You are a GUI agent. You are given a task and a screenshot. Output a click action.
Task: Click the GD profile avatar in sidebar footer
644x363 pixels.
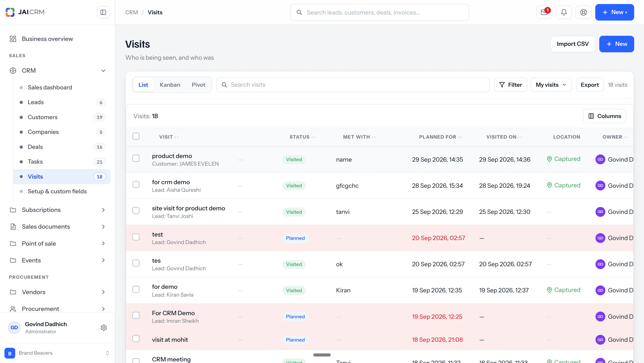click(14, 327)
